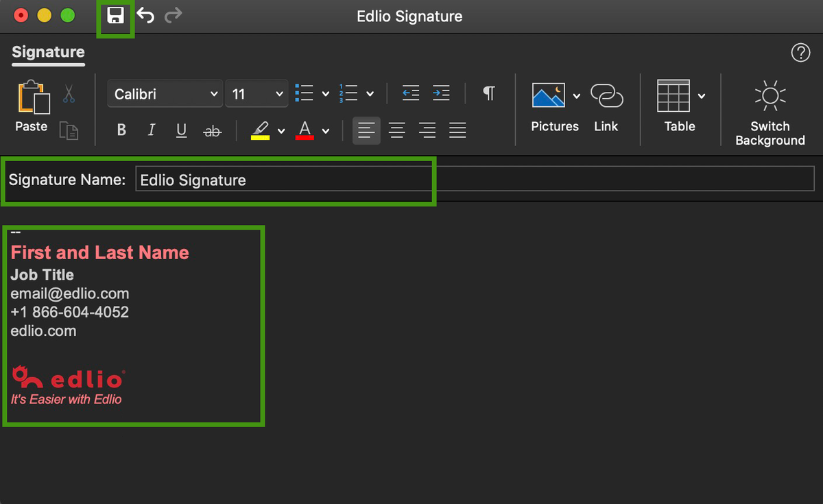Copy selection with the copy icon
The height and width of the screenshot is (504, 823).
(x=69, y=130)
